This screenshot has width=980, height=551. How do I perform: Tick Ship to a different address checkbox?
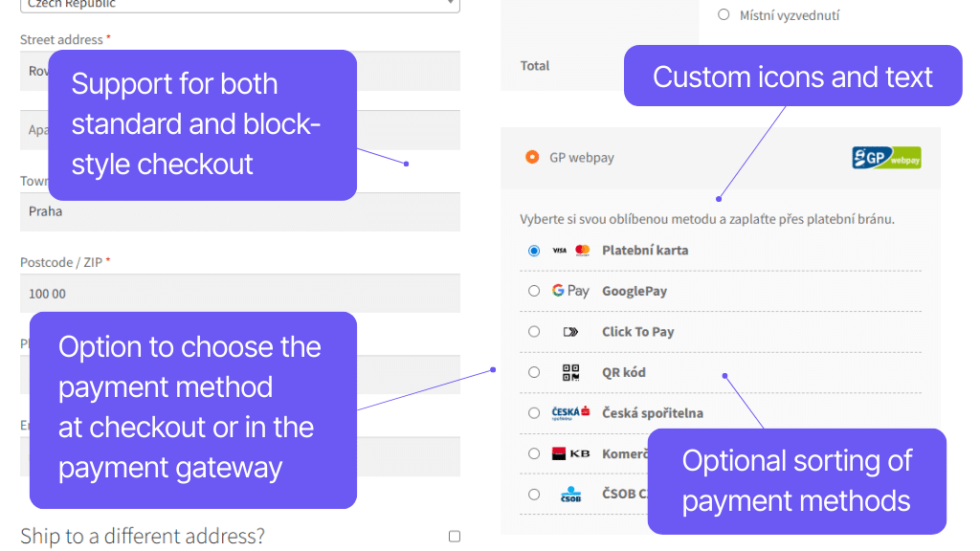[x=455, y=536]
